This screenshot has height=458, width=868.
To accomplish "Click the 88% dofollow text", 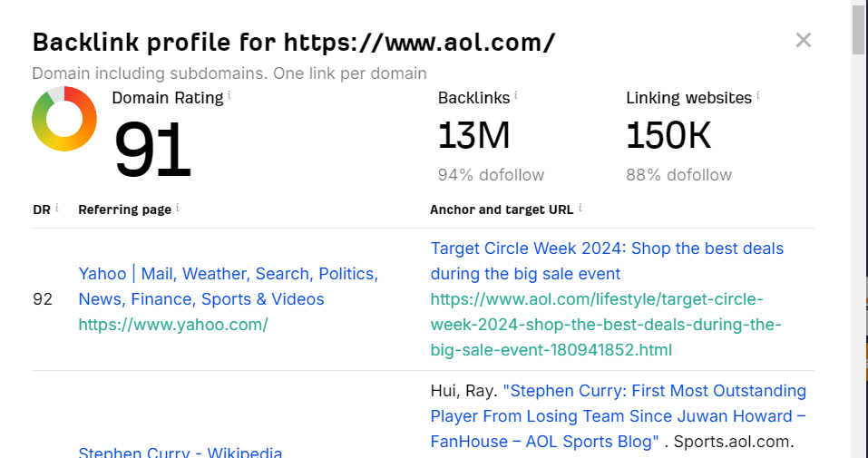I will [x=678, y=175].
